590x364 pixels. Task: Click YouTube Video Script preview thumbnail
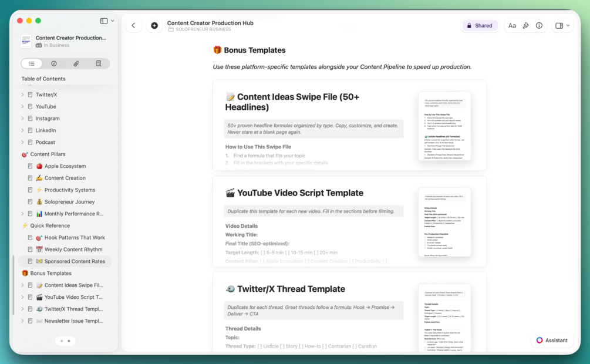tap(444, 222)
